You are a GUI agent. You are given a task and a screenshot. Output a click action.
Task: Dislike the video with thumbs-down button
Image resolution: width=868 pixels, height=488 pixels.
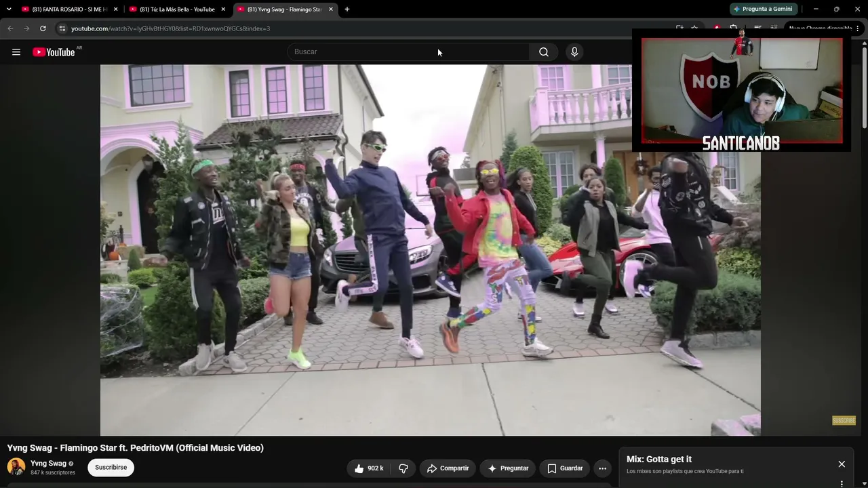[x=403, y=468]
